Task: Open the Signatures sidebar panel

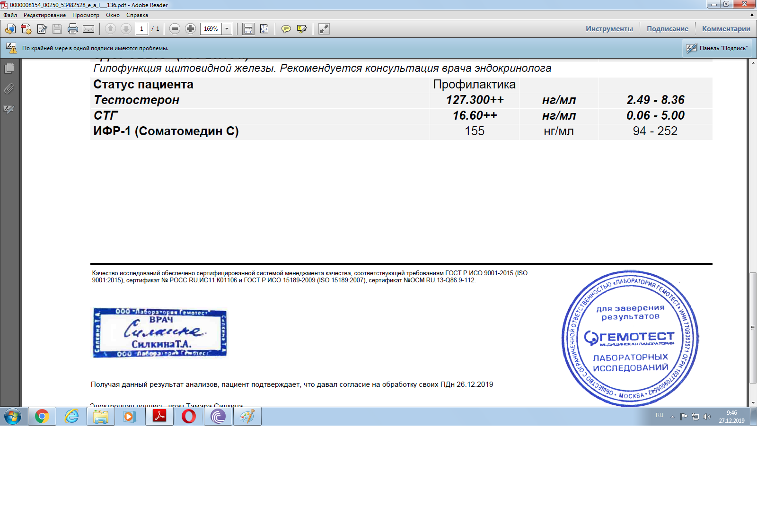Action: point(9,109)
